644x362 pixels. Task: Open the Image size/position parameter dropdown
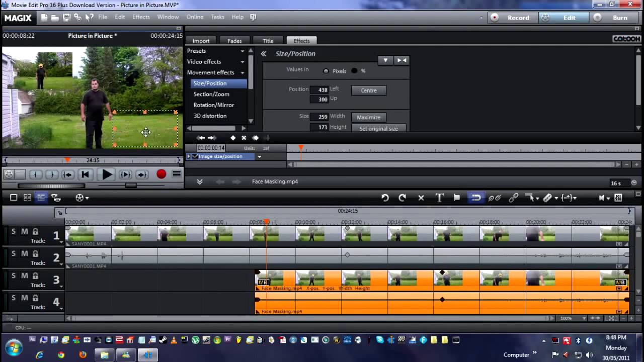click(260, 157)
